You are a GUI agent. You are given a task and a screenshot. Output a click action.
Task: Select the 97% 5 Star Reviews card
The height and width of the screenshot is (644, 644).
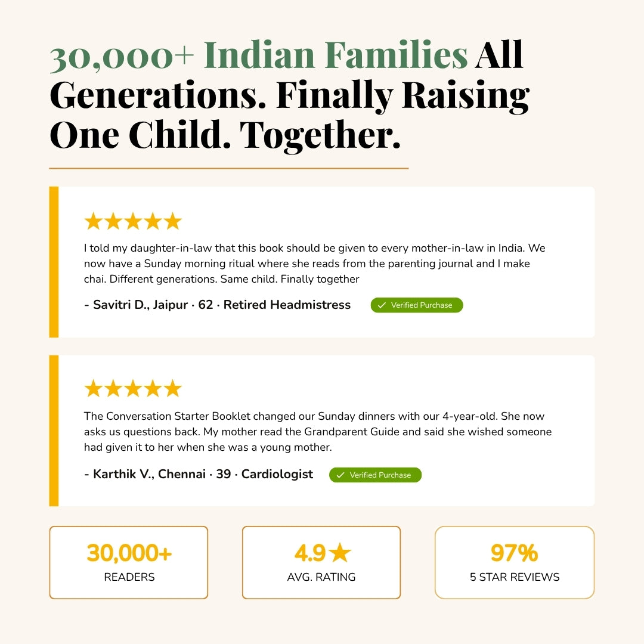pyautogui.click(x=515, y=562)
